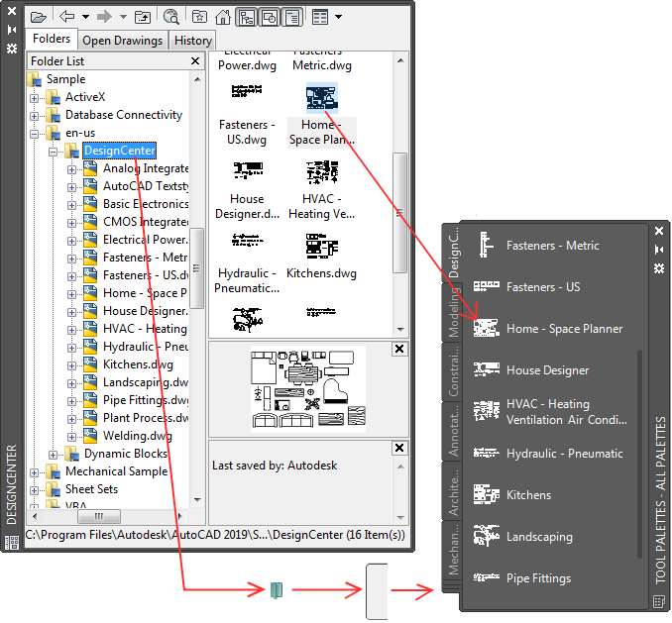Click the Load folder icon in toolbar
Image resolution: width=672 pixels, height=623 pixels.
39,17
